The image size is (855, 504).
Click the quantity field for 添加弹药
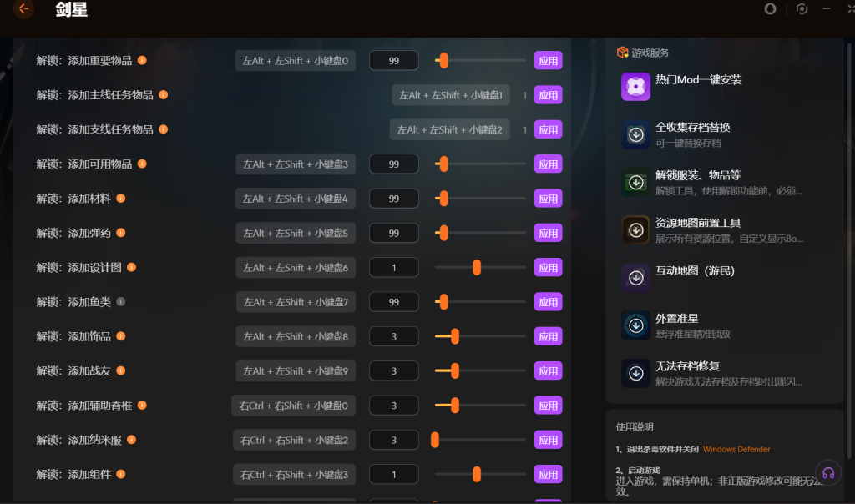393,233
